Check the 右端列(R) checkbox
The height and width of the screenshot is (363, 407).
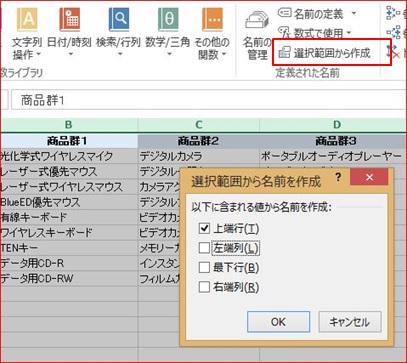coord(204,287)
